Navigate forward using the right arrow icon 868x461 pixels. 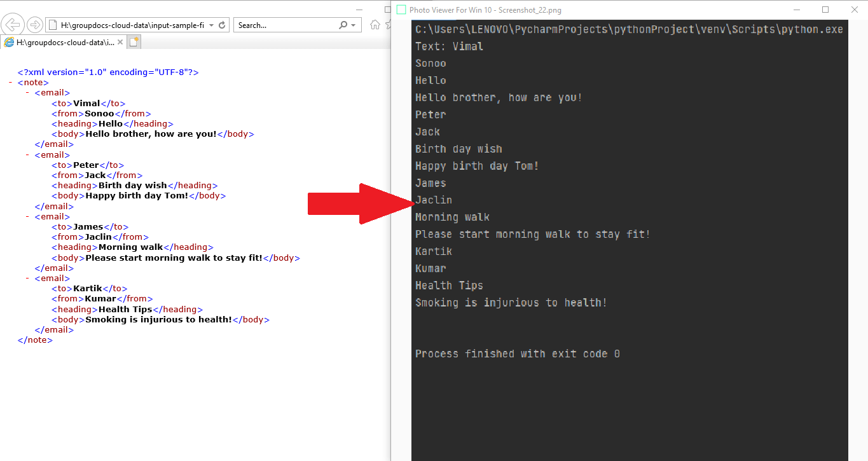35,24
